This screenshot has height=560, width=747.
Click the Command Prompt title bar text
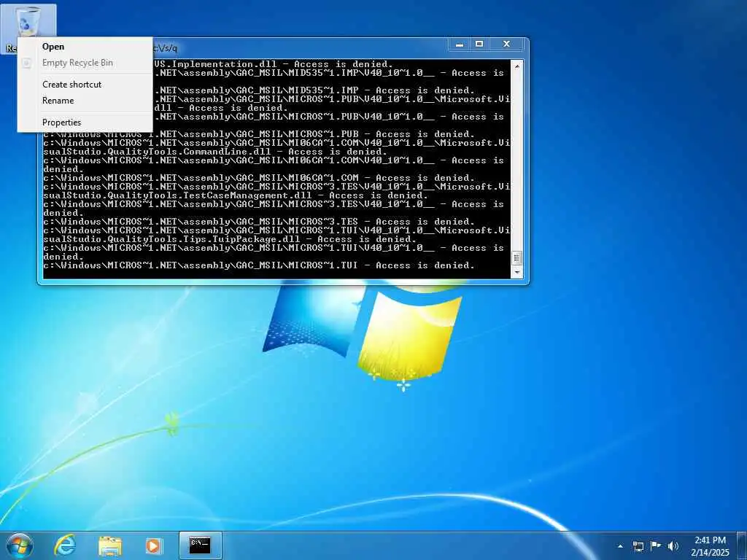[x=166, y=48]
